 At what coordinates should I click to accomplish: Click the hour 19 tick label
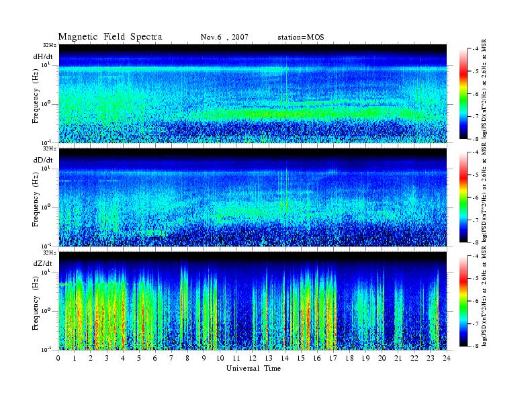point(365,359)
